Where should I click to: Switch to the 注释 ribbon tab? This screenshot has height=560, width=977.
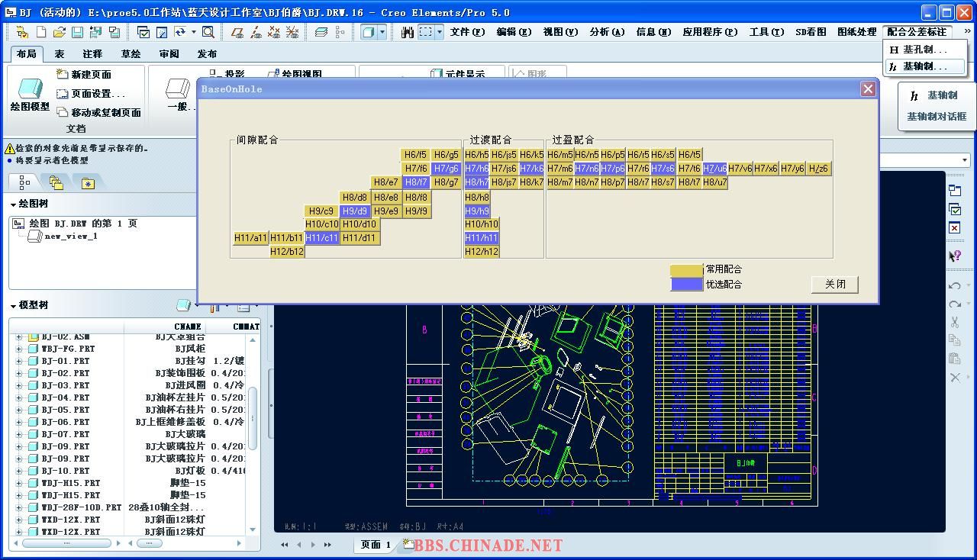point(92,54)
